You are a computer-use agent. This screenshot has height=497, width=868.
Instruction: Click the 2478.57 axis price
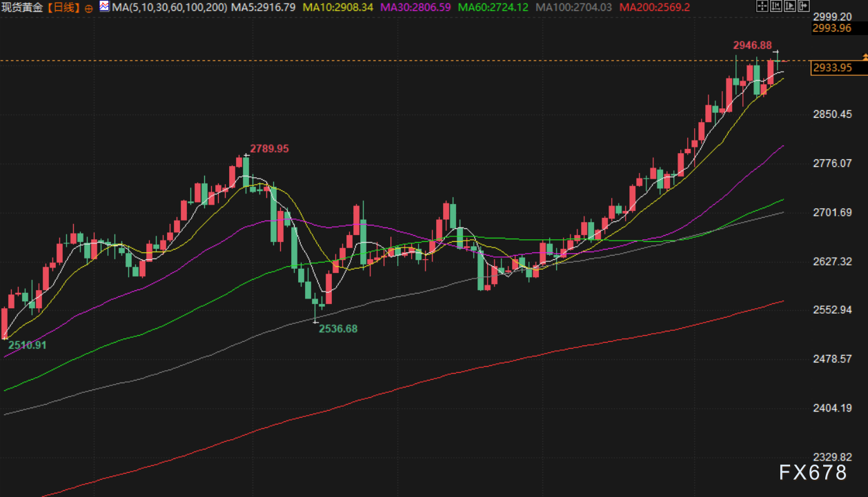[832, 358]
